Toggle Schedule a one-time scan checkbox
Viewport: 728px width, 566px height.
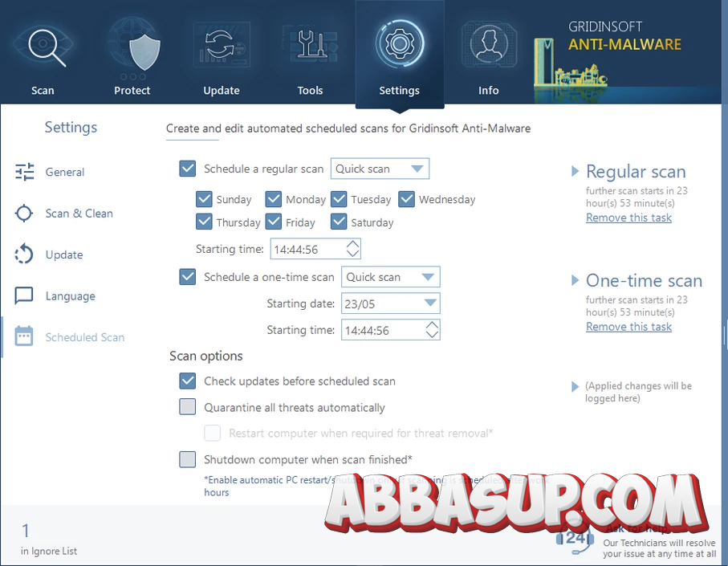click(x=188, y=277)
